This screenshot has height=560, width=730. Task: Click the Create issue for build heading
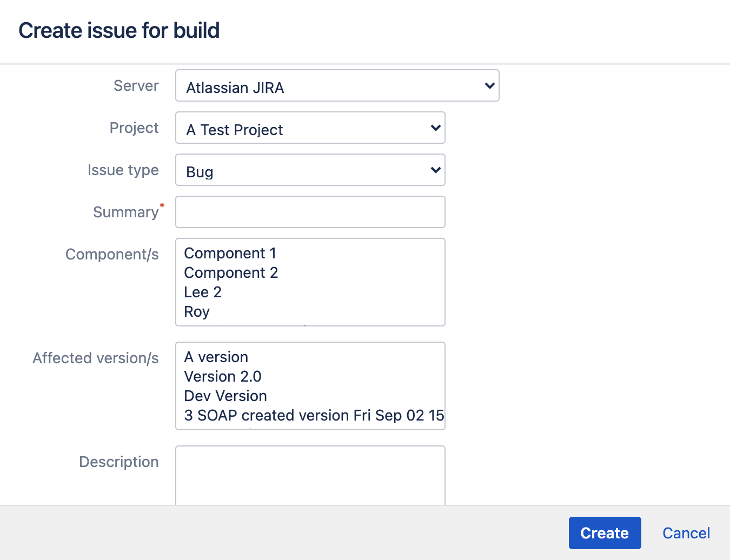click(119, 31)
